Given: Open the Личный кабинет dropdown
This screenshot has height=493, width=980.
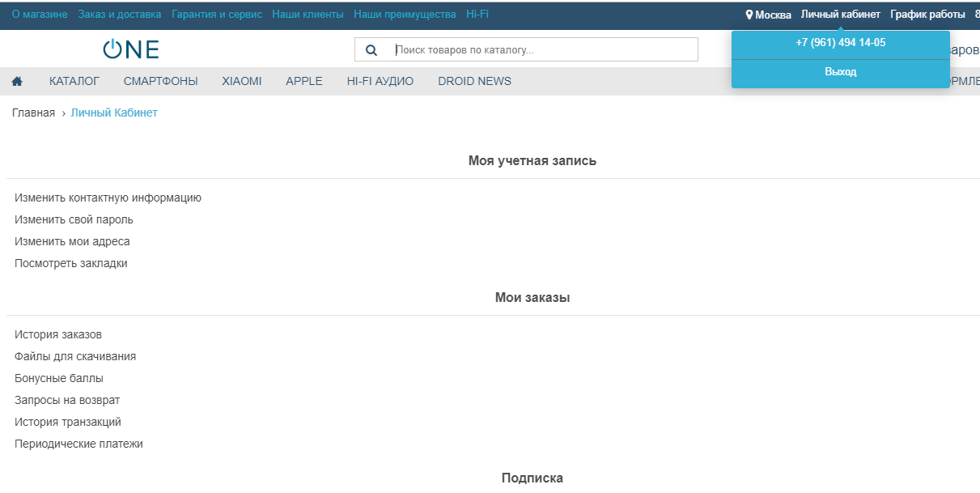Looking at the screenshot, I should (840, 15).
